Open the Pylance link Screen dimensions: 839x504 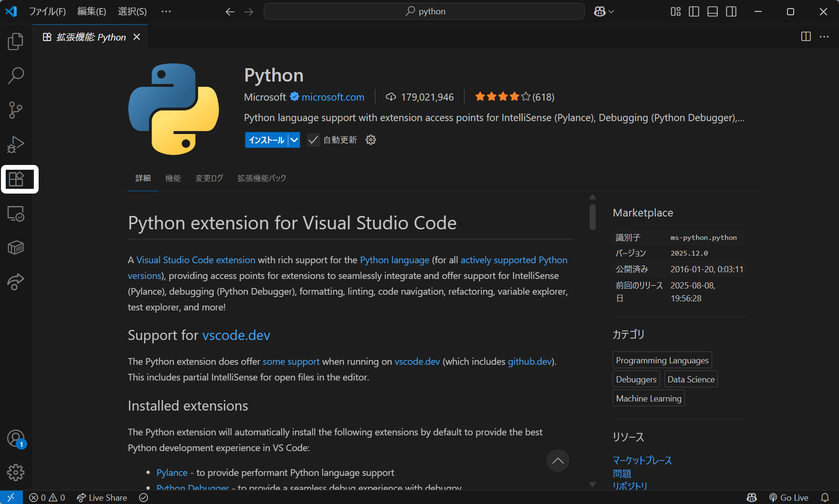tap(172, 473)
